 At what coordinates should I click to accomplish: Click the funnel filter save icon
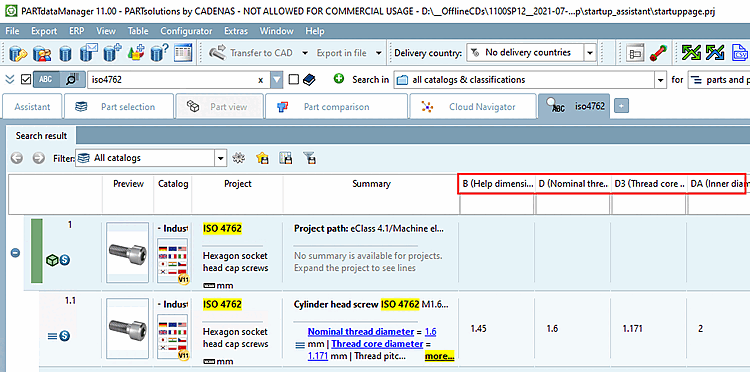click(309, 158)
